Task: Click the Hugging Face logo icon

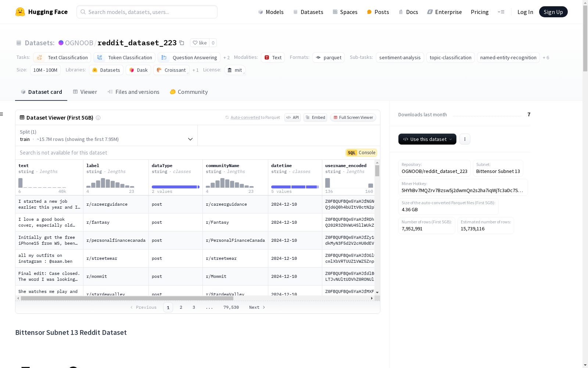Action: tap(20, 12)
